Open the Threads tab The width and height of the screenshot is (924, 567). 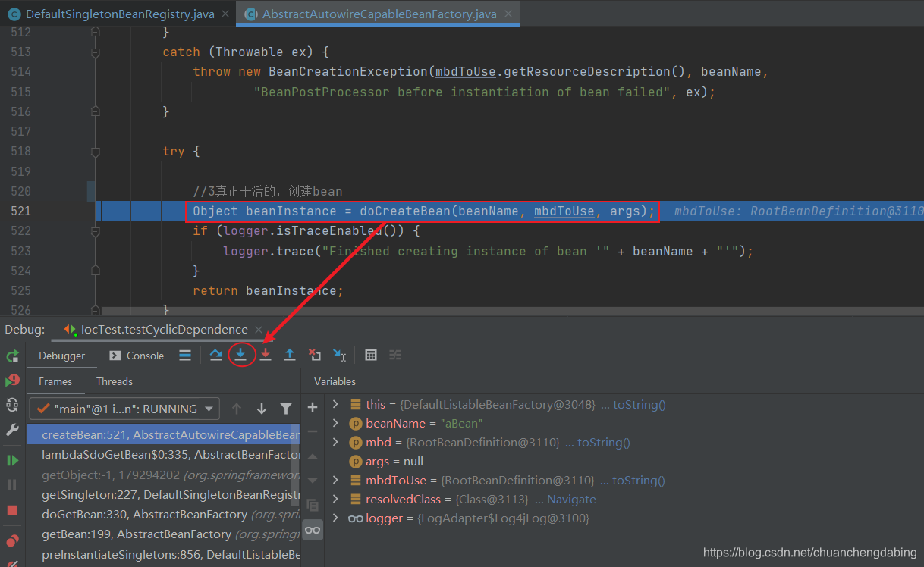point(115,381)
